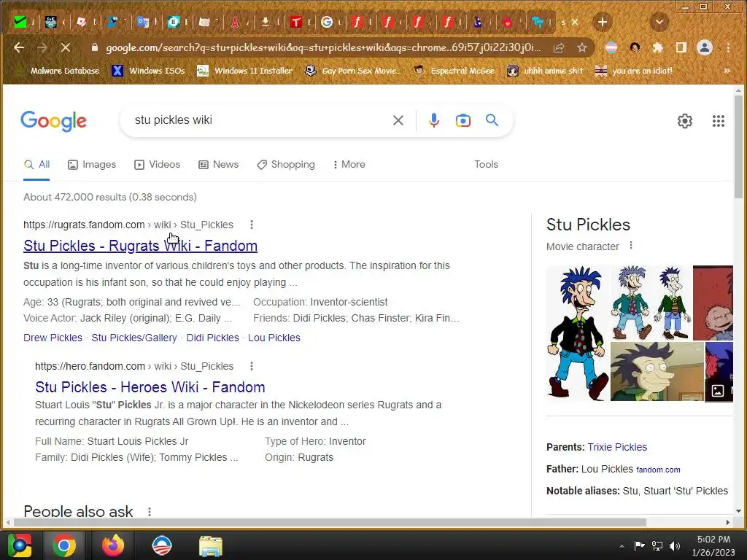Open the tab search dropdown
The height and width of the screenshot is (560, 747).
coord(659,22)
